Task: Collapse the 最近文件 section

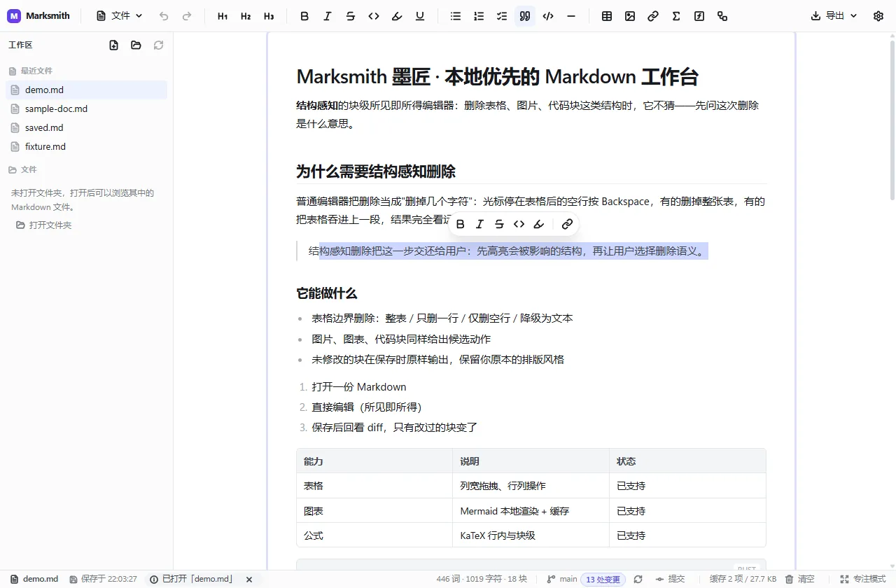Action: (x=31, y=71)
